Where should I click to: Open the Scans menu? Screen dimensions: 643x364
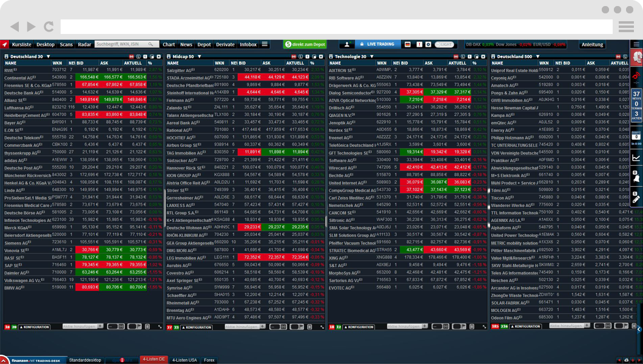click(66, 44)
